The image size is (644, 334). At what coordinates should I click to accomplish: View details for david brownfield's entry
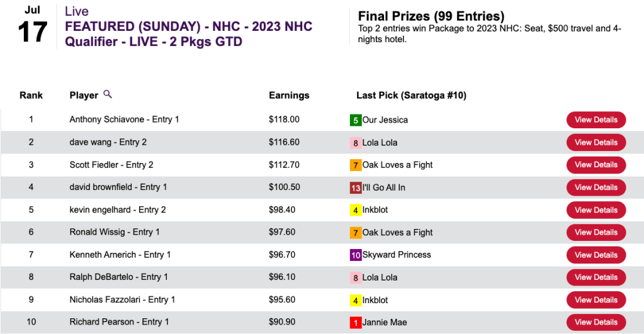596,187
